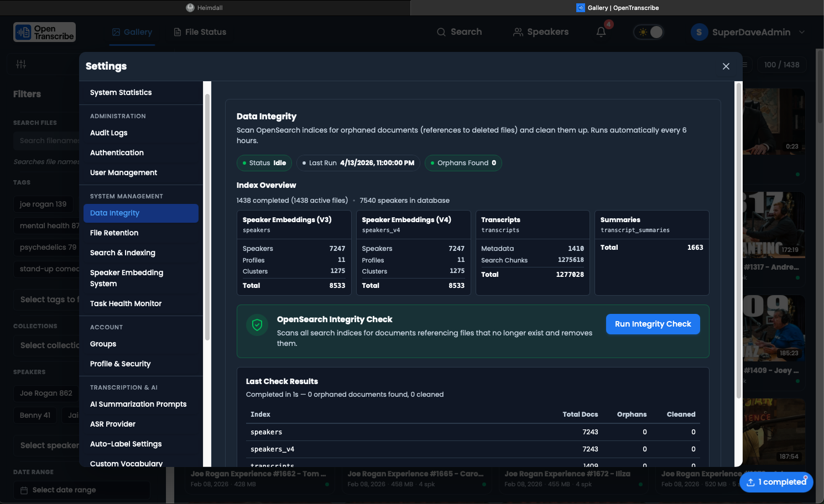Click the upload icon in completed badge
The height and width of the screenshot is (504, 824).
coord(750,482)
